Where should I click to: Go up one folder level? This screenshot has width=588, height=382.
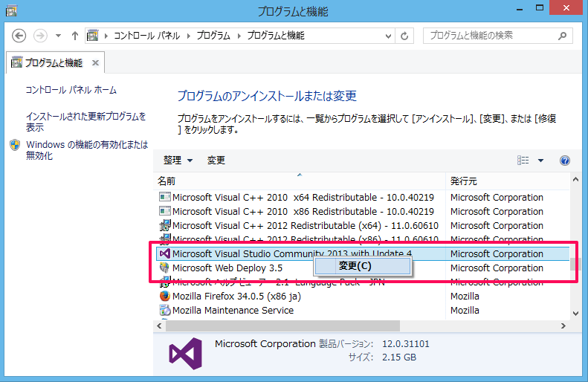point(75,36)
